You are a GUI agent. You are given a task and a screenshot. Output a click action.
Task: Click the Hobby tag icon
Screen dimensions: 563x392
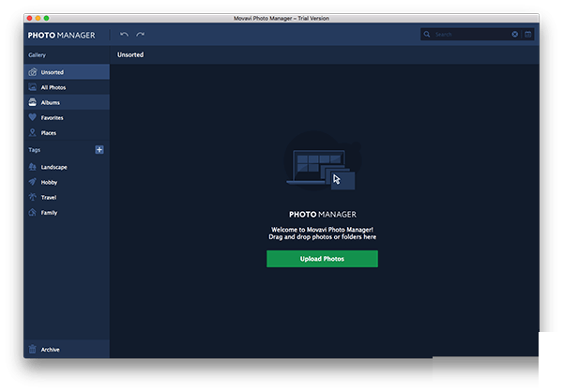(33, 182)
